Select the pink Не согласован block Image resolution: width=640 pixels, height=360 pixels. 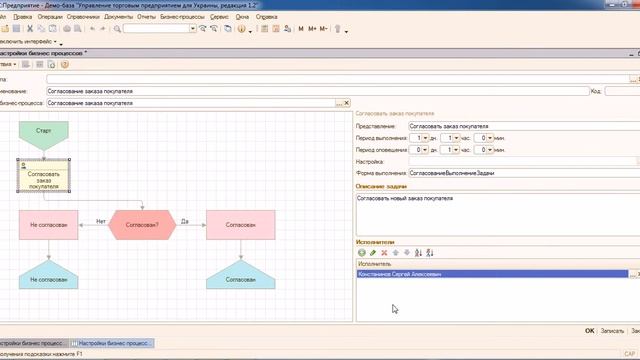(48, 225)
